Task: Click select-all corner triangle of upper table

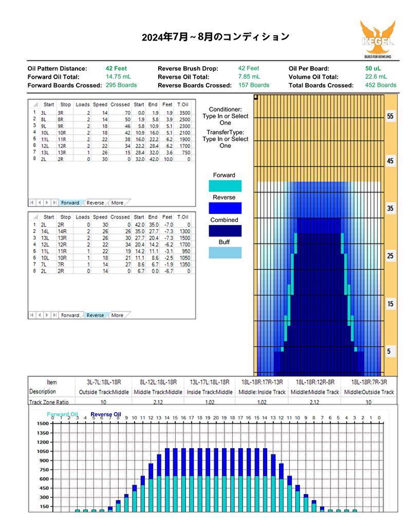Action: click(35, 104)
